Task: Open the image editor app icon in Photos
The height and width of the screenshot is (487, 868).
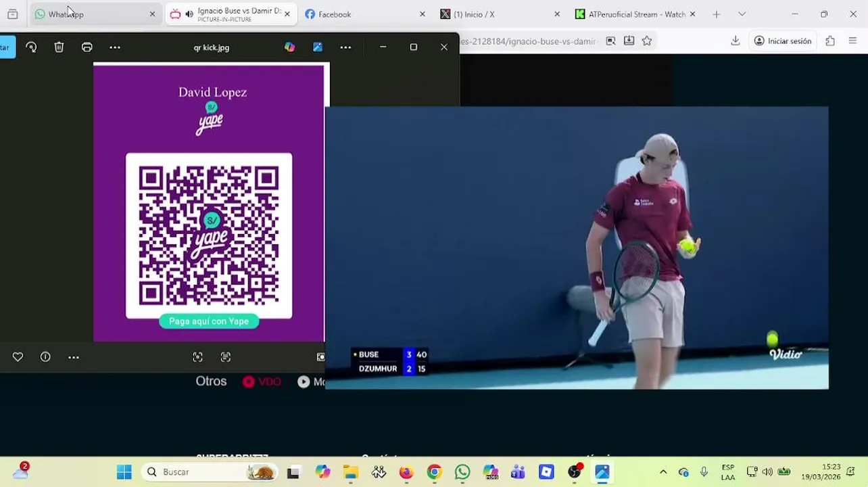Action: tap(318, 47)
